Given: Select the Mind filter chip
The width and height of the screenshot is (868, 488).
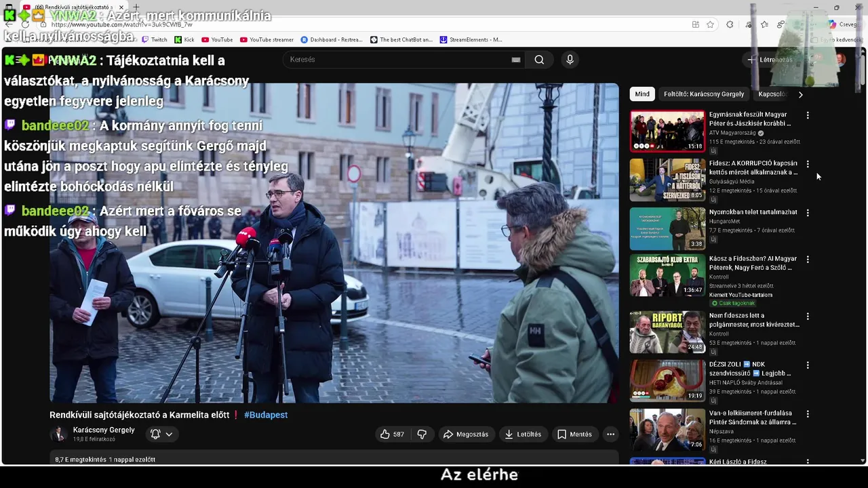Looking at the screenshot, I should point(642,94).
